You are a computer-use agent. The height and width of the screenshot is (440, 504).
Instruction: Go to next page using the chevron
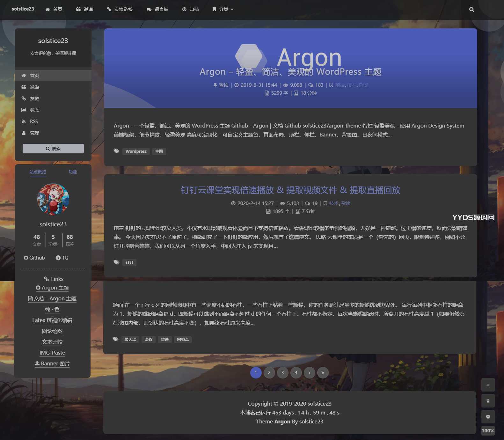(309, 373)
